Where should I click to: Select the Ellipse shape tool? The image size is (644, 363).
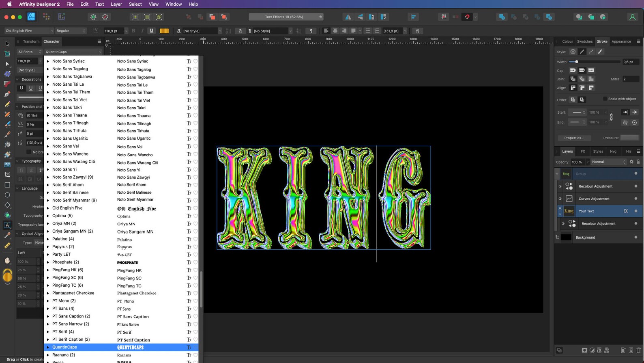pyautogui.click(x=7, y=195)
